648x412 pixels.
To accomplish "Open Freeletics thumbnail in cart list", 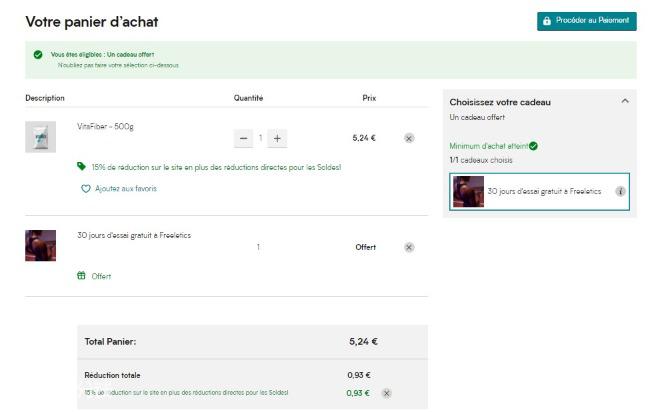I will [x=40, y=245].
